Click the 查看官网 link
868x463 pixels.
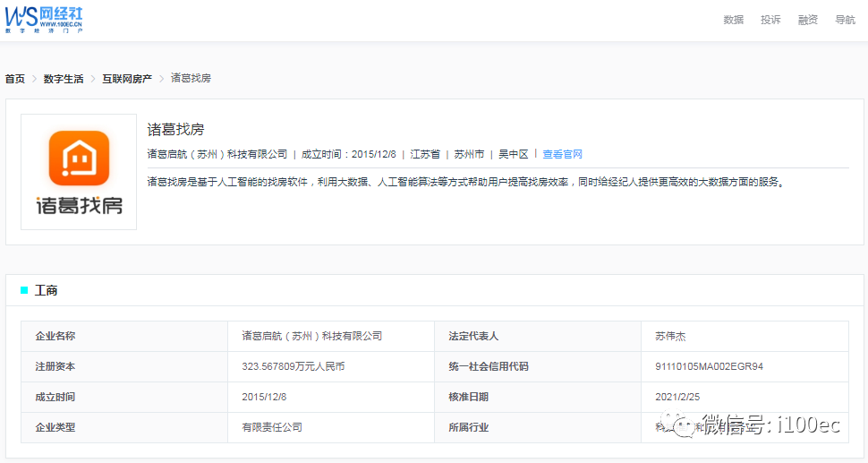[562, 154]
